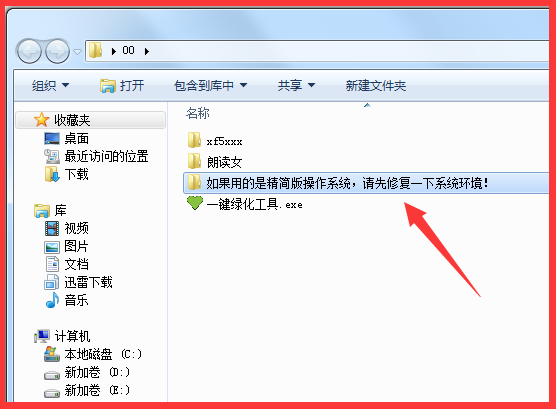This screenshot has height=409, width=556.
Task: Open 最近访问的位置 in the sidebar
Action: click(96, 156)
